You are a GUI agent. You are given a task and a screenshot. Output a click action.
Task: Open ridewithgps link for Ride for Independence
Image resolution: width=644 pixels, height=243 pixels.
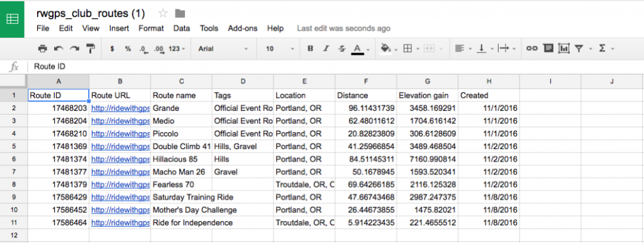coord(120,223)
